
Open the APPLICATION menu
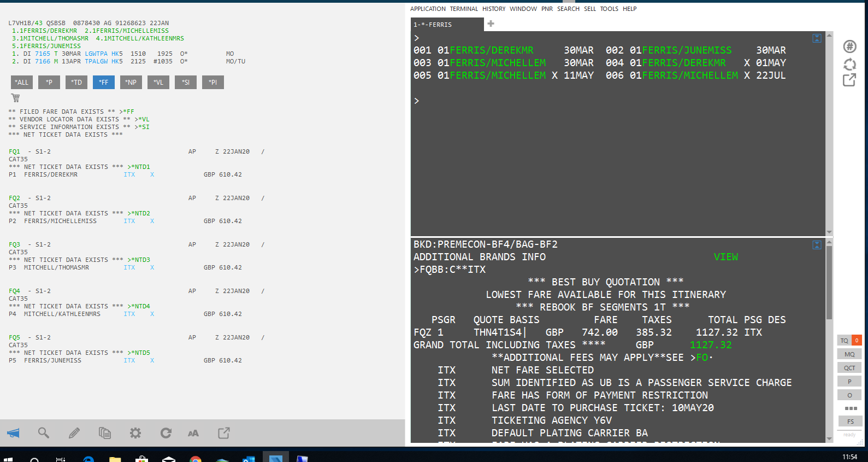(428, 9)
